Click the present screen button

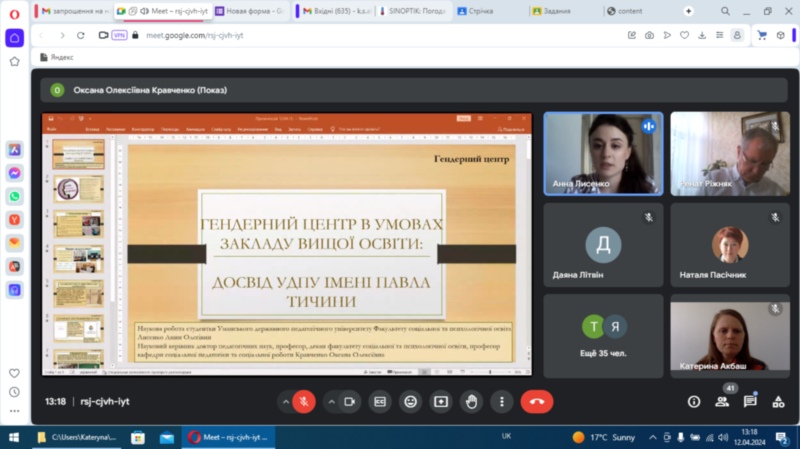tap(440, 401)
